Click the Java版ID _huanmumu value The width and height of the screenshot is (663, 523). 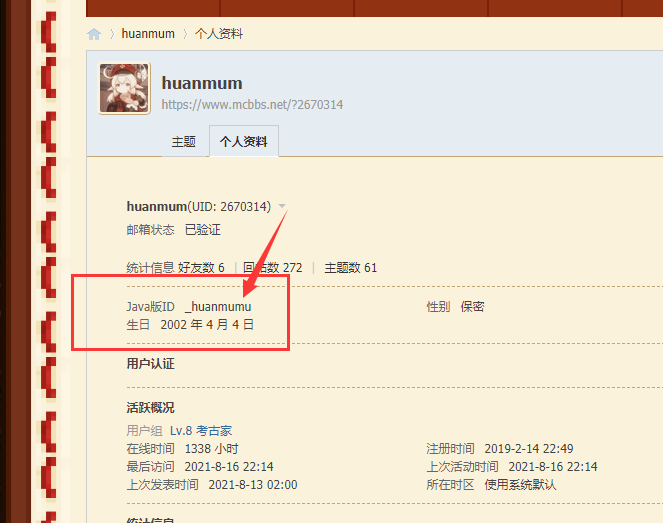click(x=218, y=307)
